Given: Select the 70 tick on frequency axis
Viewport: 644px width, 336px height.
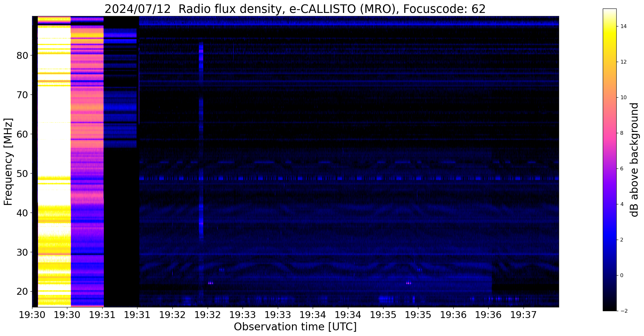Looking at the screenshot, I should coord(23,95).
